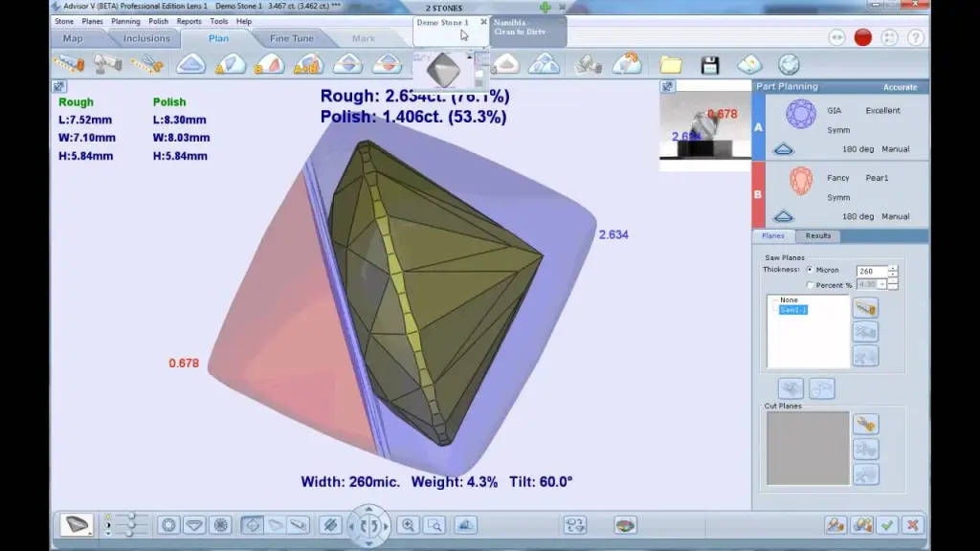Click the zoom area magnifier tool
The width and height of the screenshot is (980, 551).
(x=434, y=524)
